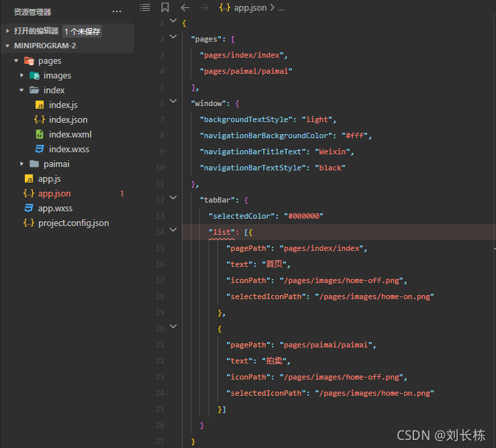Screen dimensions: 496x448
Task: Click the app.wxss style file icon
Action: click(29, 208)
